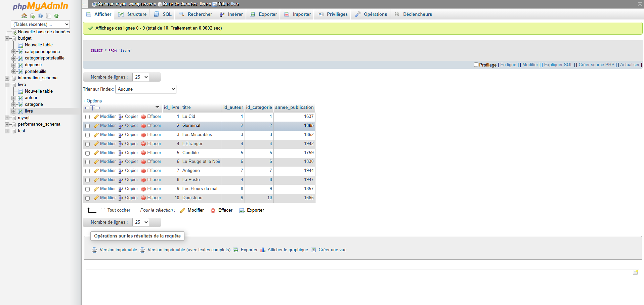
Task: Open the Tables récentes dropdown
Action: tap(40, 24)
